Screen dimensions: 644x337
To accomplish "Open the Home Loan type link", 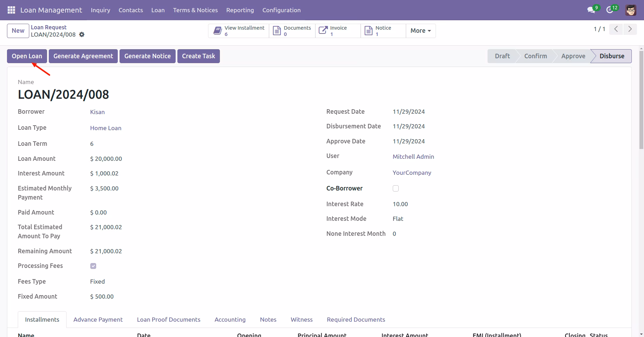I will point(106,128).
